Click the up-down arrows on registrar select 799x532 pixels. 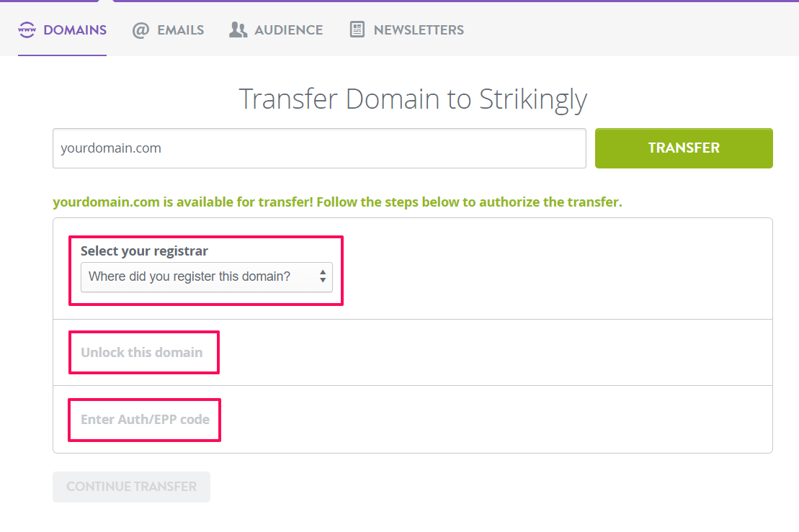[x=323, y=276]
